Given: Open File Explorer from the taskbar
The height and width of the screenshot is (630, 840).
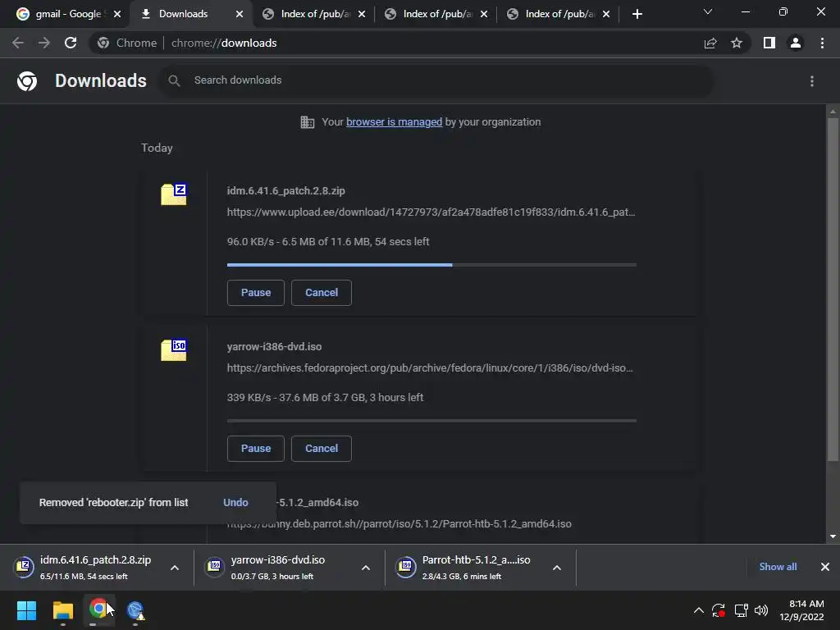Looking at the screenshot, I should pyautogui.click(x=62, y=610).
